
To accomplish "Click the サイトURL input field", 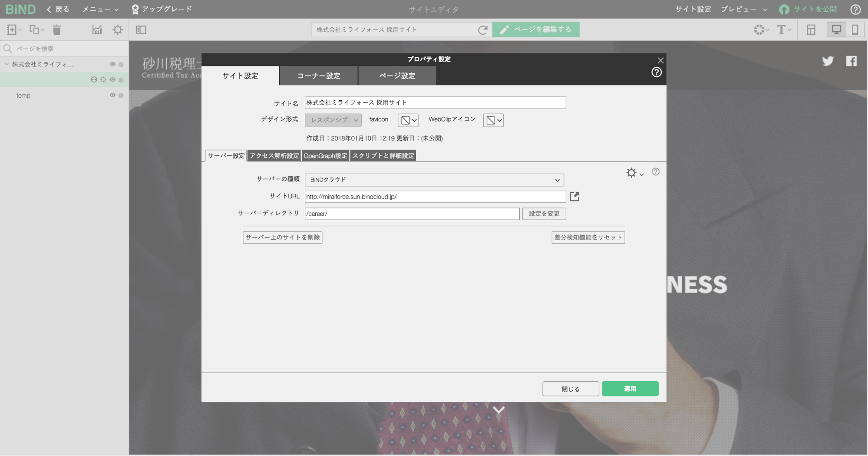I will coord(435,197).
